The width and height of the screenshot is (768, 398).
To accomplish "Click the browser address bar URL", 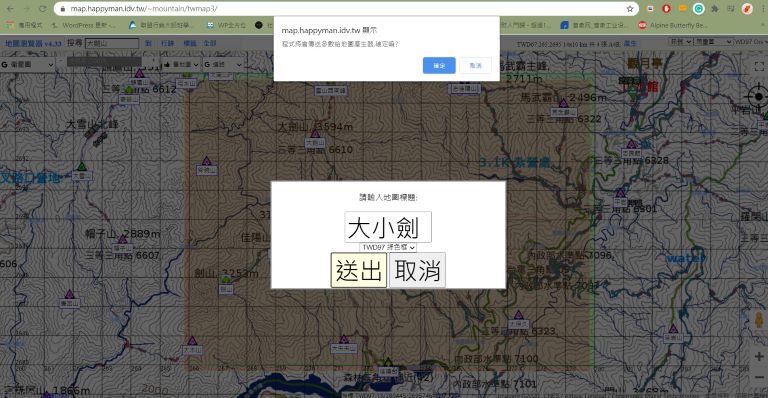I will click(144, 9).
